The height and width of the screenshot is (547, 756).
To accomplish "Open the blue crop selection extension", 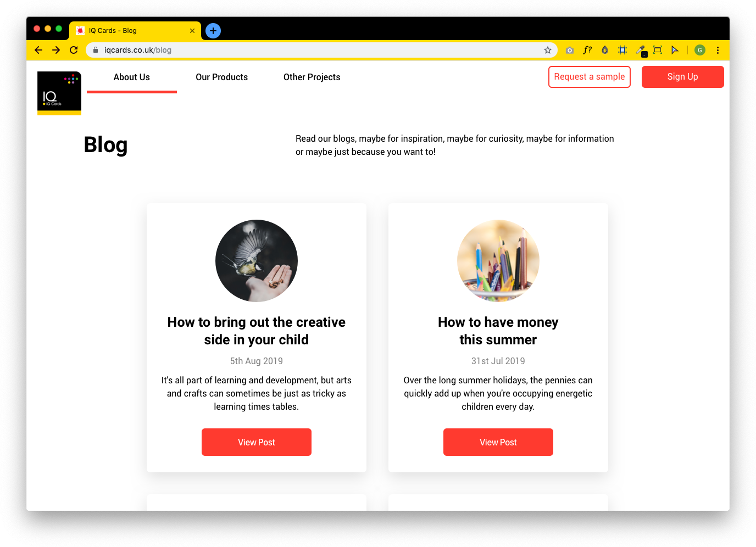I will [x=622, y=50].
